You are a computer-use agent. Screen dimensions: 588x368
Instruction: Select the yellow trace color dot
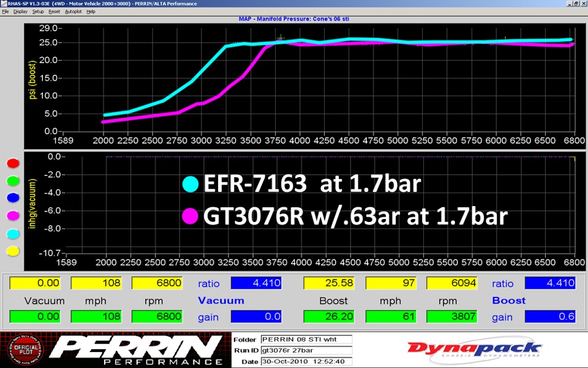pyautogui.click(x=13, y=251)
